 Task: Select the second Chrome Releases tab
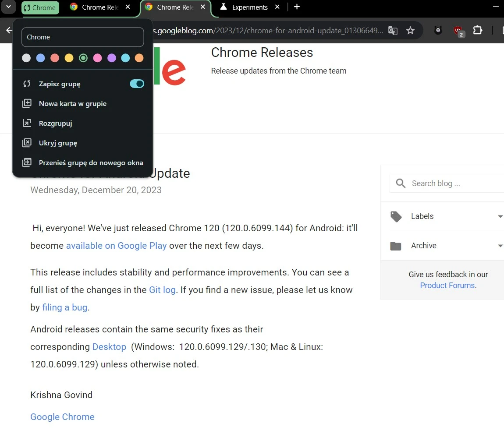pos(175,7)
